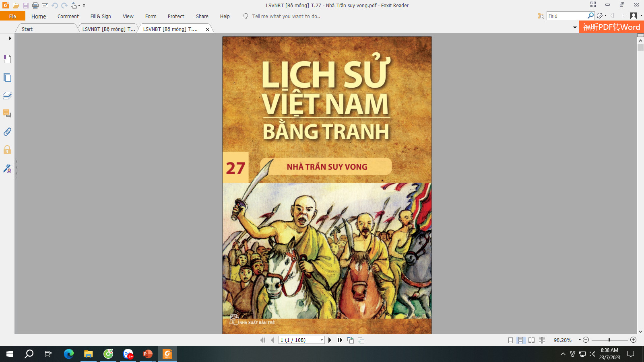This screenshot has width=644, height=362.
Task: Click the advanced folder search icon
Action: tap(541, 16)
